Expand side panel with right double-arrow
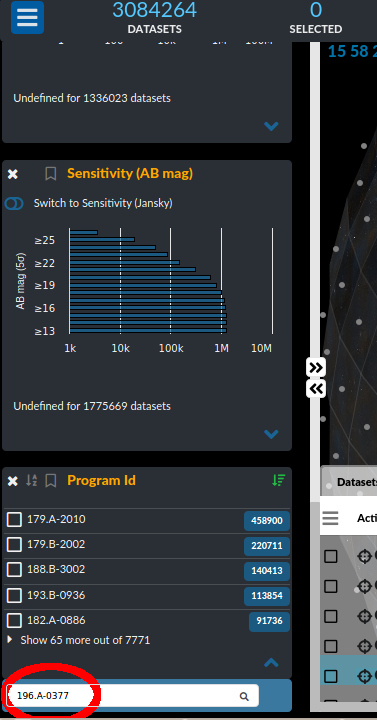The width and height of the screenshot is (377, 720). 316,367
